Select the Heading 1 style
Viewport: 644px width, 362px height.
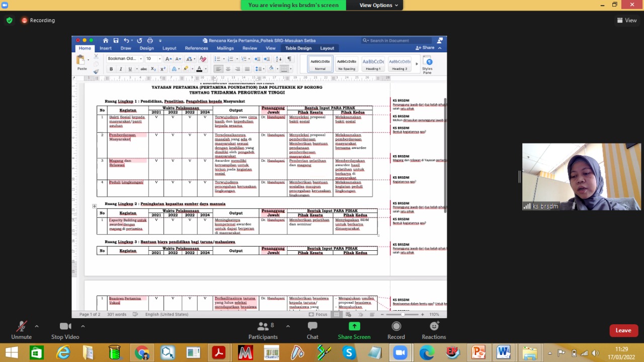[x=373, y=64]
